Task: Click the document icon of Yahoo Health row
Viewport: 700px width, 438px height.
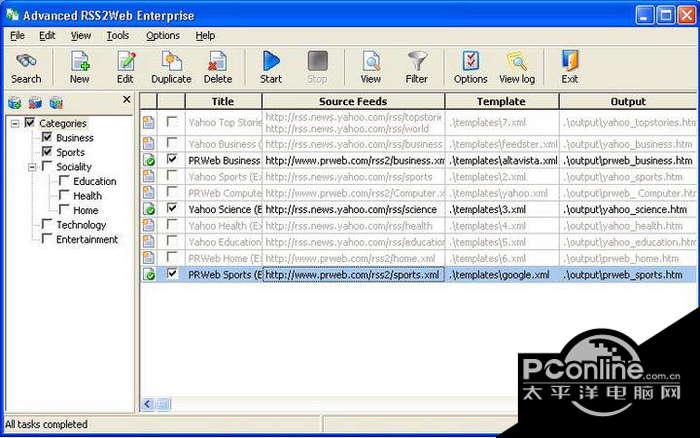Action: [x=148, y=225]
